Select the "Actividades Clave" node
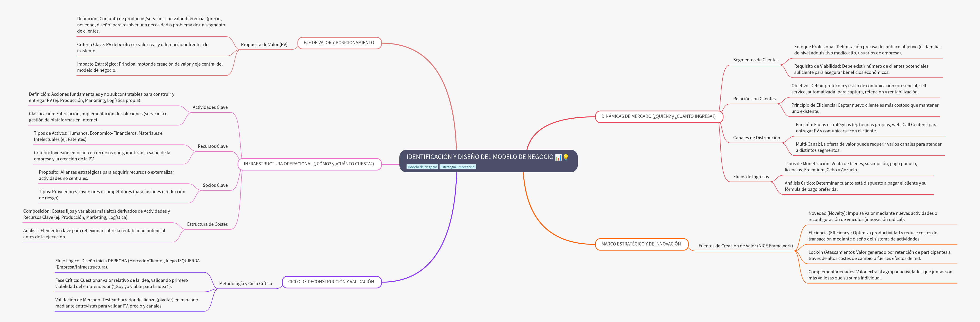Screen dimensions: 980x322 (x=210, y=107)
